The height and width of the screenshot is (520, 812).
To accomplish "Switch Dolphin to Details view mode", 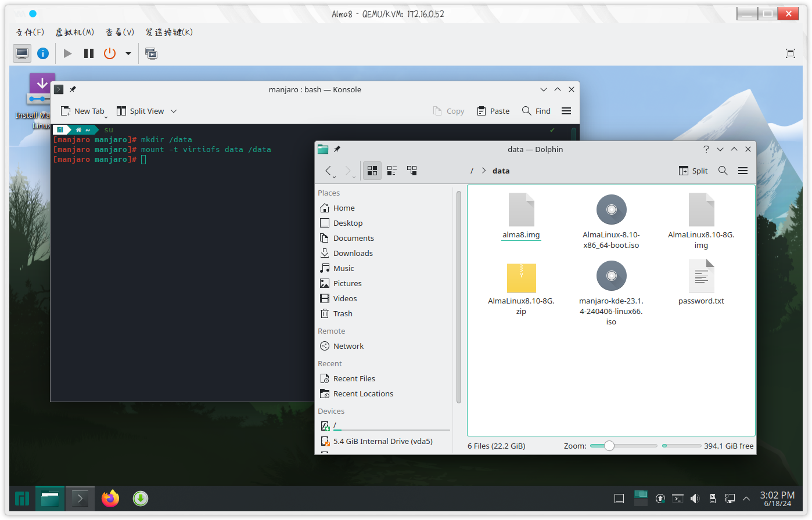I will (412, 171).
